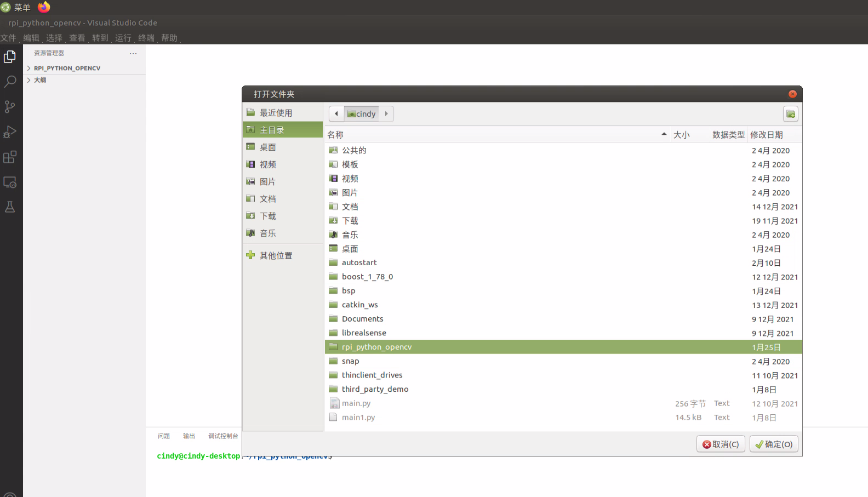The image size is (868, 497).
Task: Sort files by 名称 column
Action: [x=497, y=135]
